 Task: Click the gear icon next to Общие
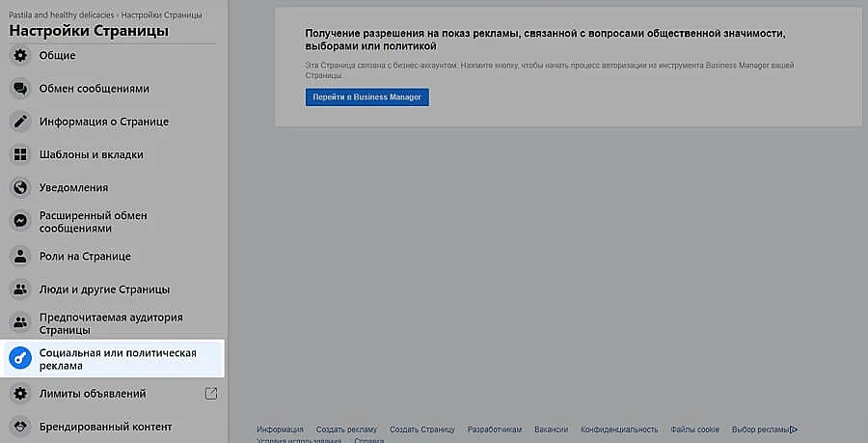click(x=19, y=56)
